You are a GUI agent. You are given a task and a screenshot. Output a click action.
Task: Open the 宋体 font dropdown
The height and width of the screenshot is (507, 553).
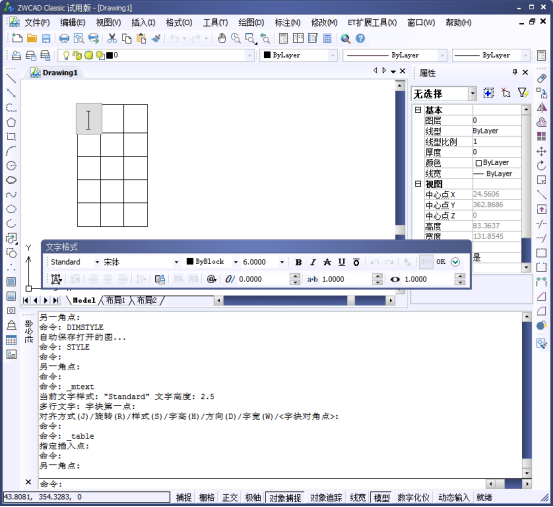point(176,262)
